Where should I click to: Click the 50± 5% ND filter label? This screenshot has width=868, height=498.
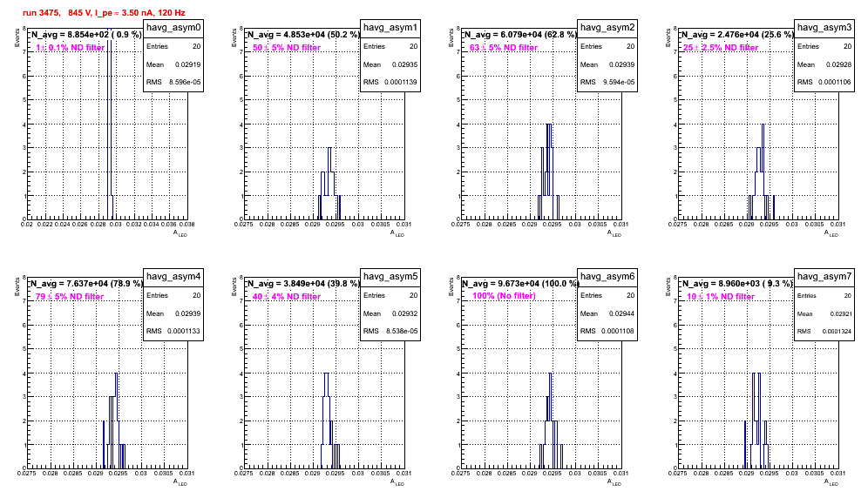click(287, 48)
